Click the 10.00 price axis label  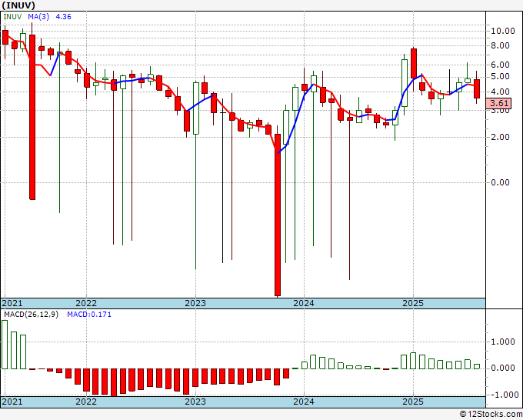click(x=503, y=31)
